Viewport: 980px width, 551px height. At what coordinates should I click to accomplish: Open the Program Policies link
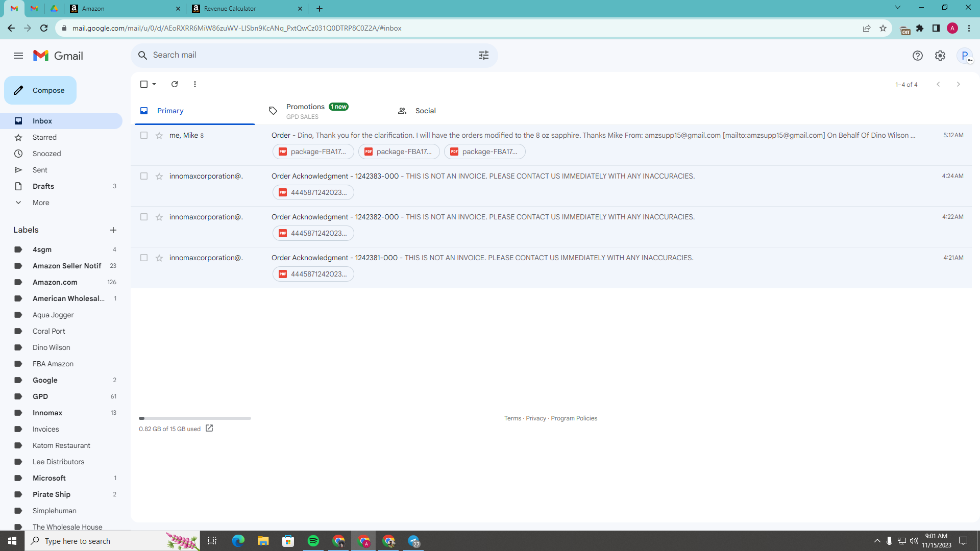574,418
